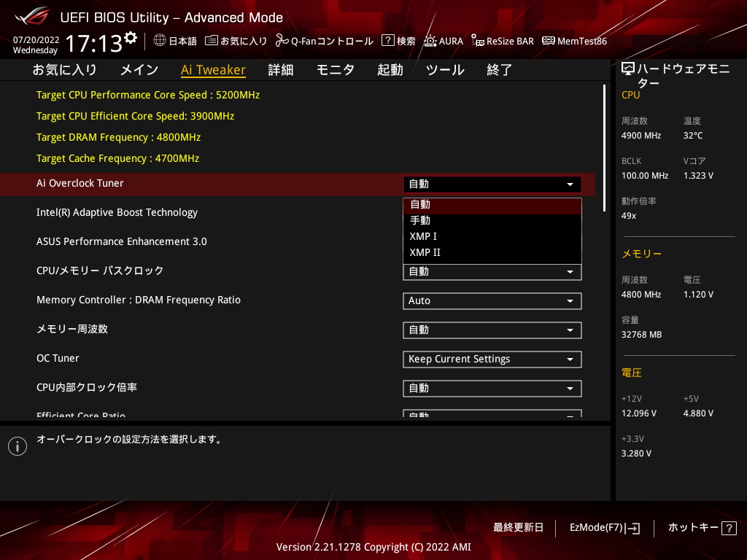Open Memory Controller DRAM Frequency Ratio dropdown
Viewport: 747px width, 560px height.
coord(492,301)
